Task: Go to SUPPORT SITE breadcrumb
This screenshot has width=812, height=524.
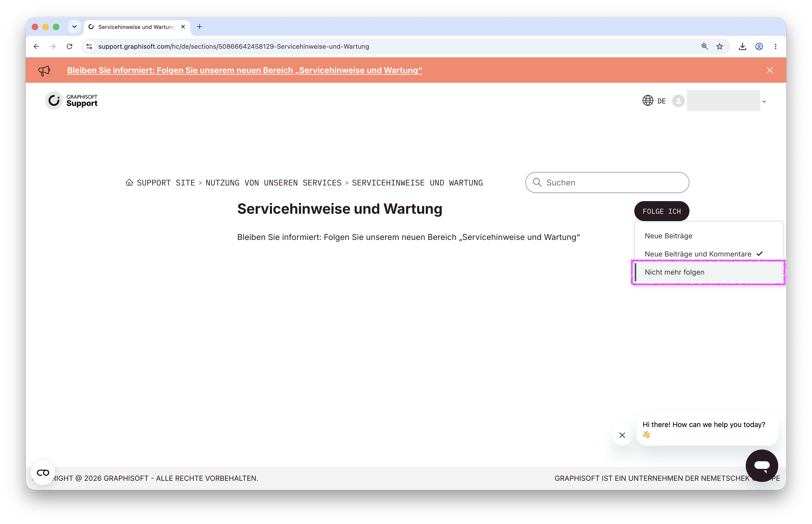Action: 166,183
